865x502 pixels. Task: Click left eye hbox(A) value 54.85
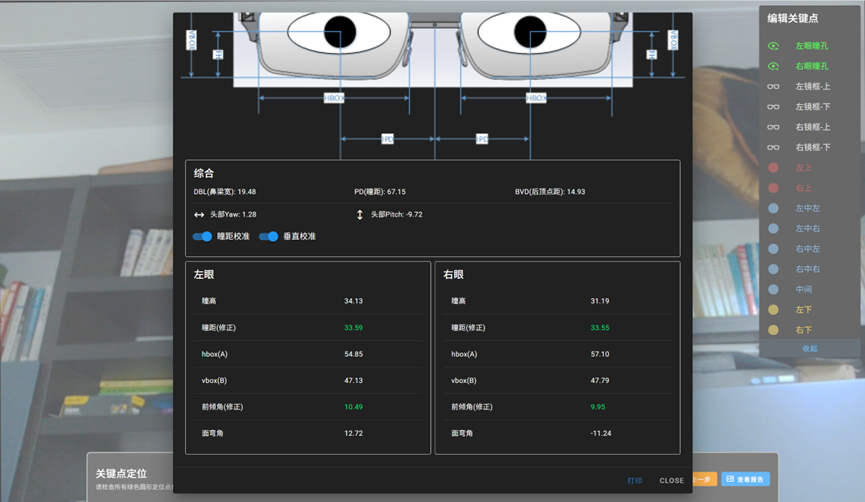pyautogui.click(x=354, y=354)
